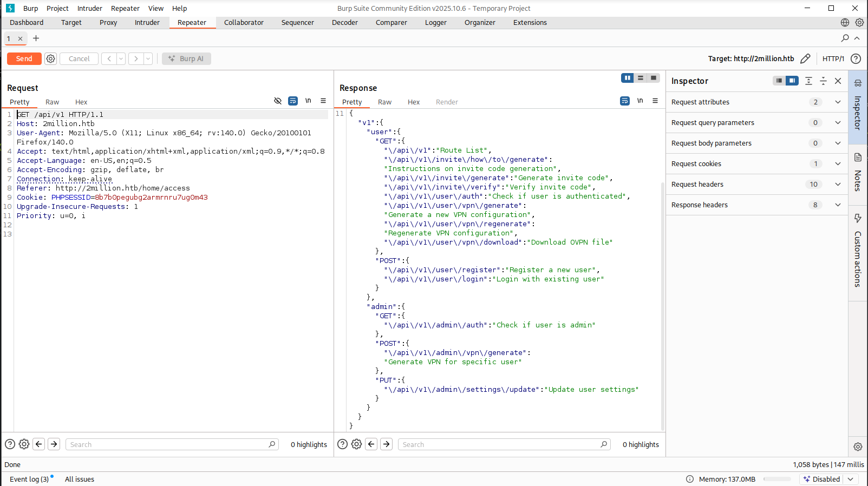Open the forward history dropdown arrow
The height and width of the screenshot is (486, 868).
tap(148, 58)
